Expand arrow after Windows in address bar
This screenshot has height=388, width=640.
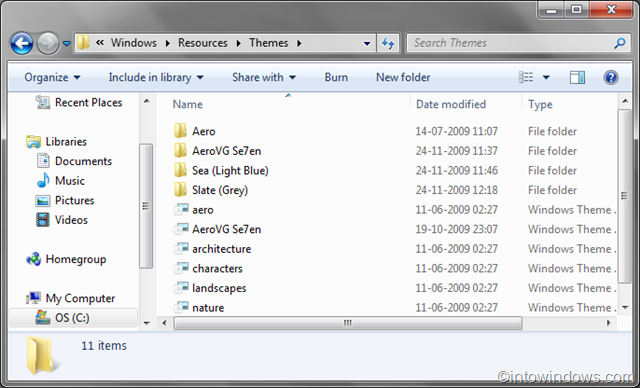167,43
